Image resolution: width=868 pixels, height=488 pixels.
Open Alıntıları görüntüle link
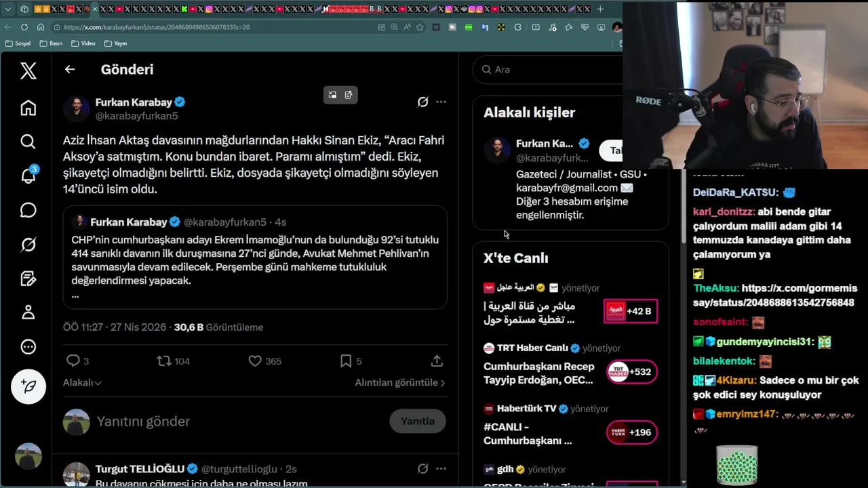point(400,382)
